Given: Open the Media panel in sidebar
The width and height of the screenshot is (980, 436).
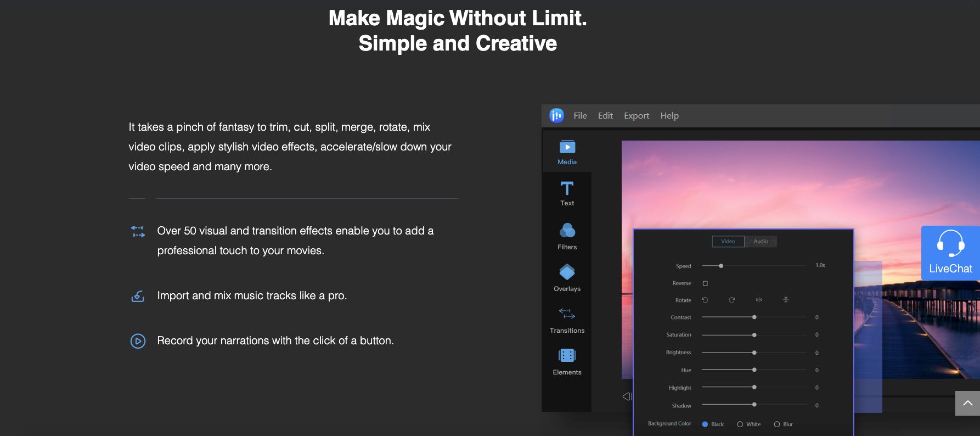Looking at the screenshot, I should pos(567,152).
